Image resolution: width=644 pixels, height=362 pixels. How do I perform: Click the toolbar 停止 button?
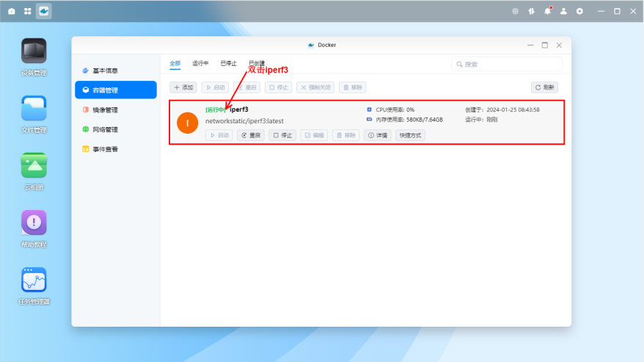click(279, 87)
